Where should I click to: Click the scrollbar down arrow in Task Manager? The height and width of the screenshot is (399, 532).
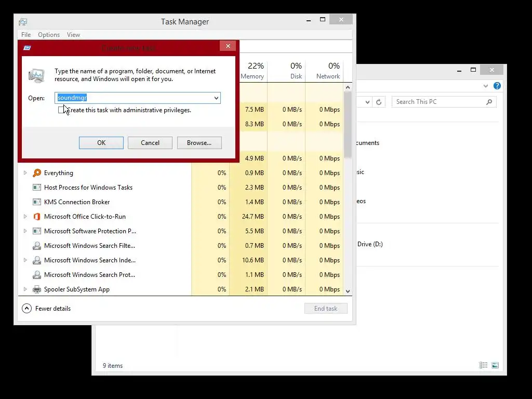coord(348,291)
